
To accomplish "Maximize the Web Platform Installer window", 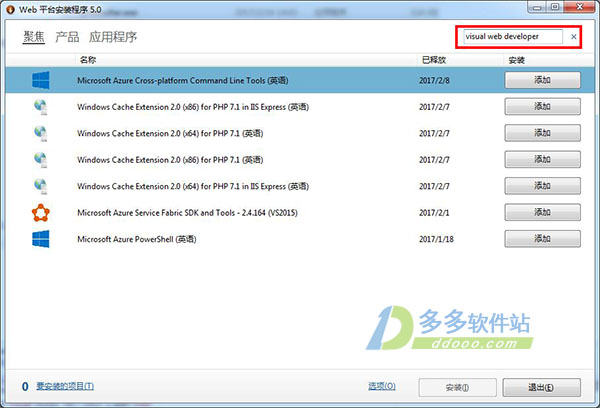I will [555, 7].
